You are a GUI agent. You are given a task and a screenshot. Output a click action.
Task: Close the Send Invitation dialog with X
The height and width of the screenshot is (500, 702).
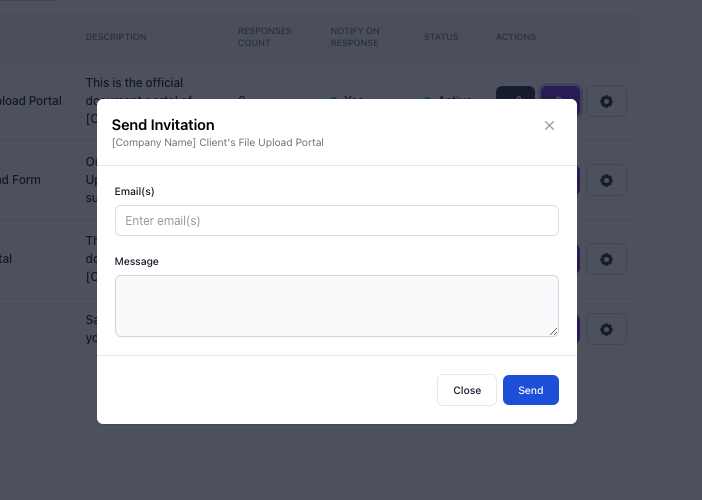pyautogui.click(x=549, y=126)
